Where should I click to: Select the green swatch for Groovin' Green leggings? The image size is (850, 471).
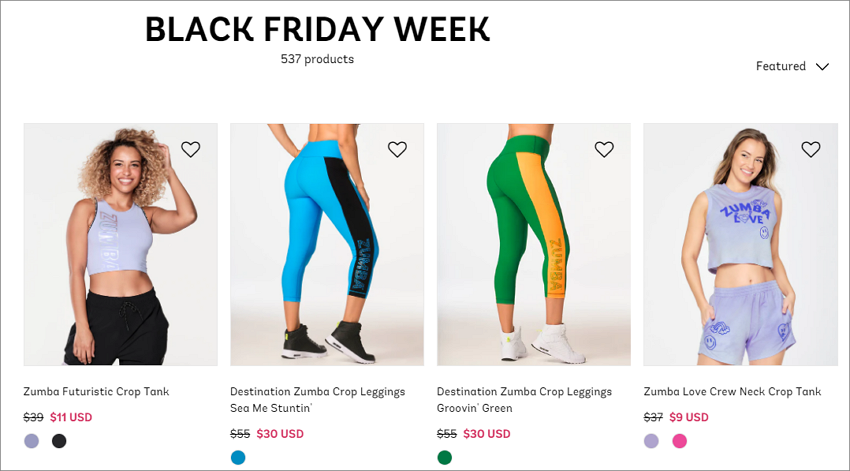(445, 457)
